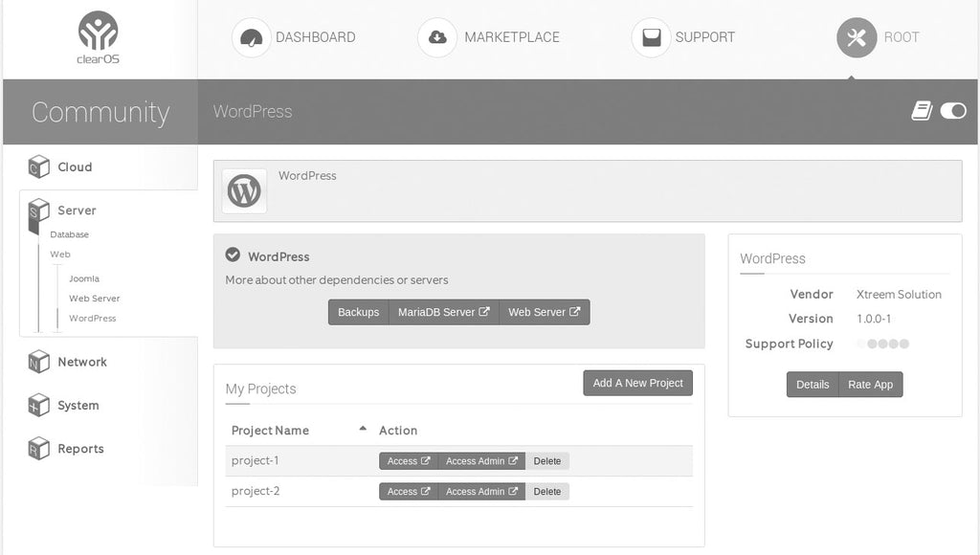
Task: Click the Network cube icon in sidebar
Action: coord(38,362)
